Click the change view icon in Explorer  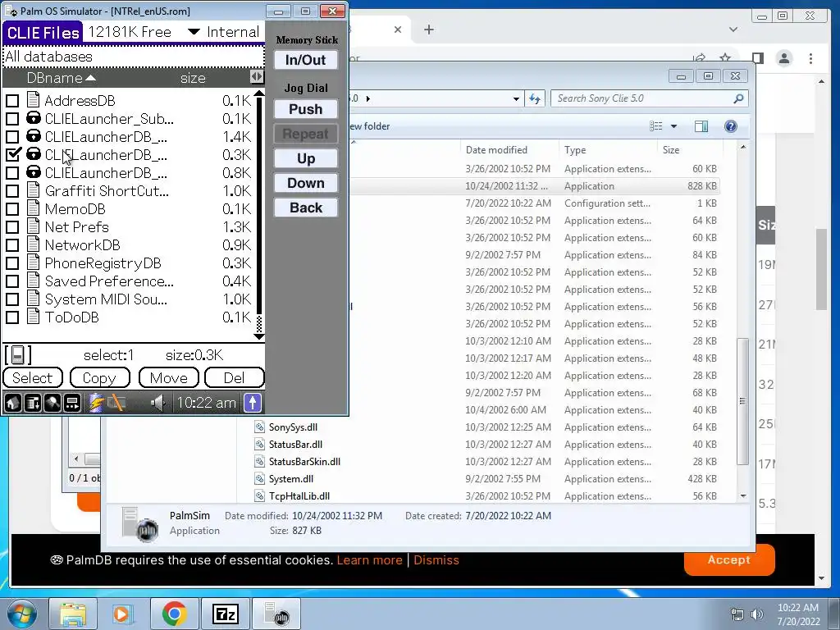655,126
